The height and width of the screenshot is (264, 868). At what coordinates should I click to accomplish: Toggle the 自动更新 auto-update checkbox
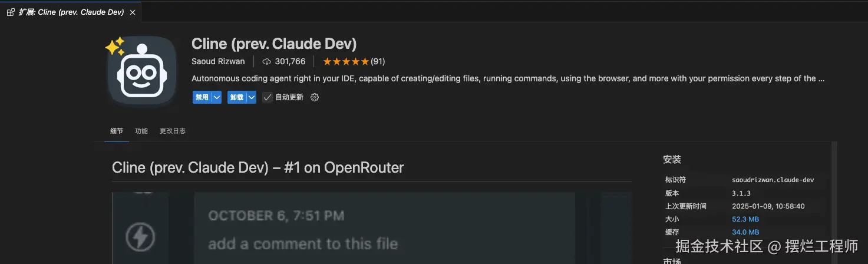[268, 97]
